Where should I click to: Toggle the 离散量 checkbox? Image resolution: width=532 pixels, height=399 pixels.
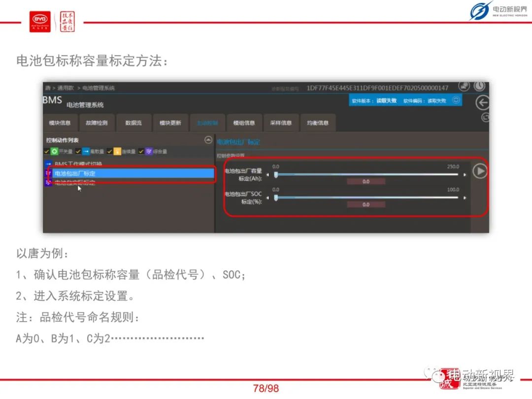(x=78, y=151)
